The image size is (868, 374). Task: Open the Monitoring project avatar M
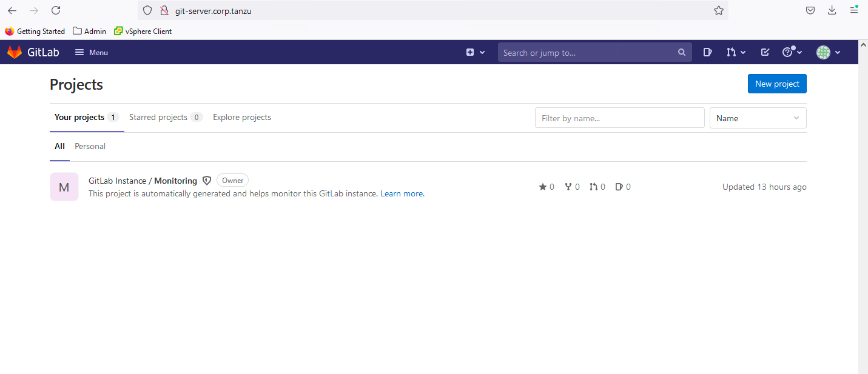64,187
